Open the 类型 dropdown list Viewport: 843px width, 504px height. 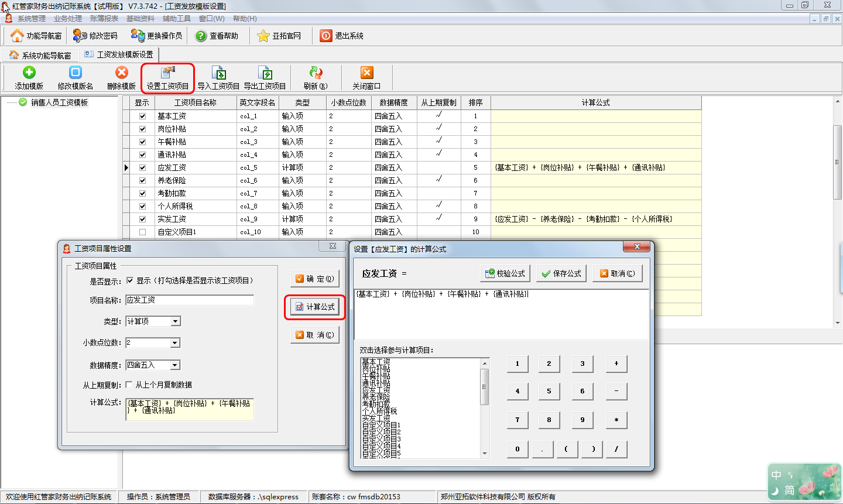click(x=176, y=321)
